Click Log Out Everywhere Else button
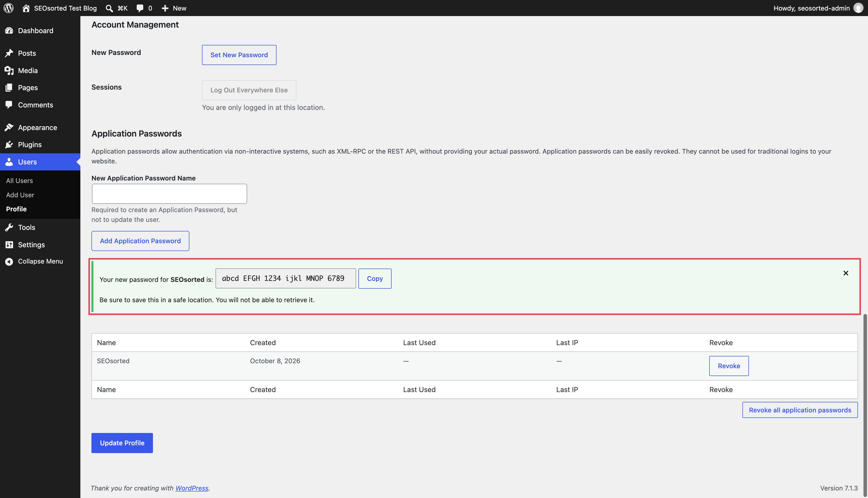The height and width of the screenshot is (498, 868). (249, 90)
